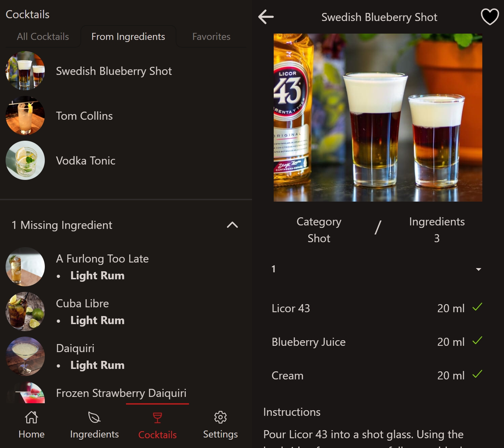Collapse the 1 Missing Ingredient section
The width and height of the screenshot is (504, 448).
(232, 225)
